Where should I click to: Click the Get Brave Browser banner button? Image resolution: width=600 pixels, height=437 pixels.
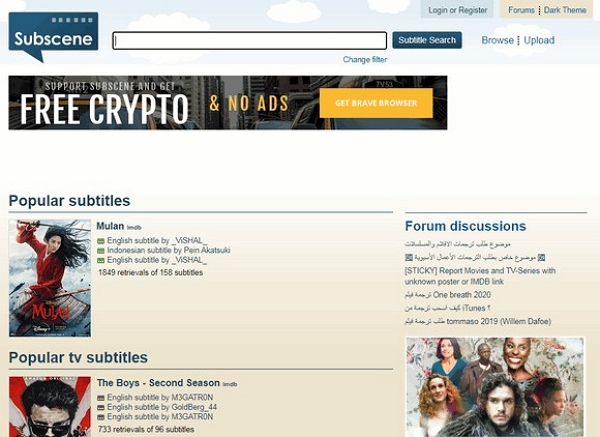tap(376, 103)
